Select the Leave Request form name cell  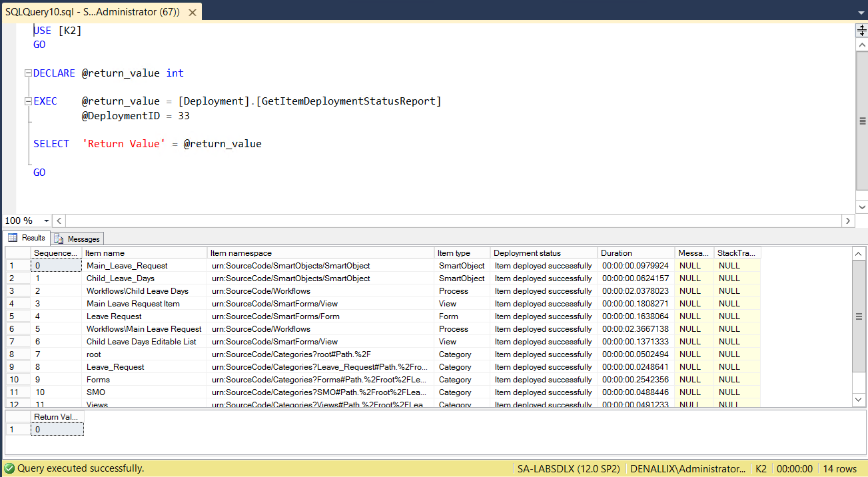click(145, 316)
